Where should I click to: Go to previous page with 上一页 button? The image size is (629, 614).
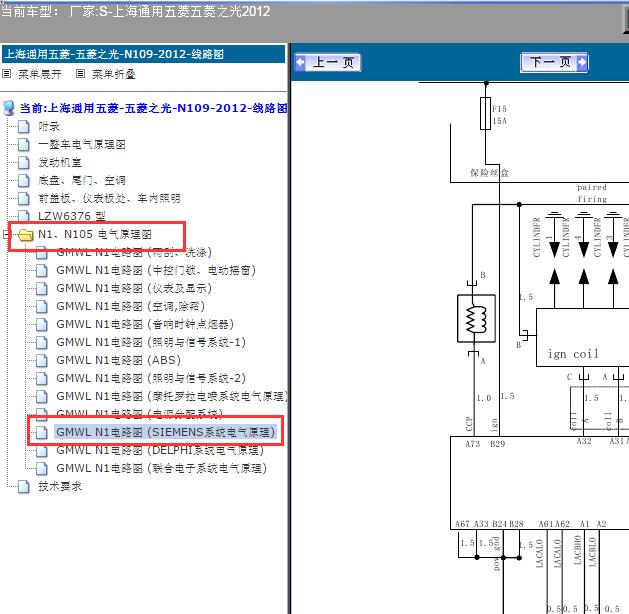pyautogui.click(x=328, y=63)
